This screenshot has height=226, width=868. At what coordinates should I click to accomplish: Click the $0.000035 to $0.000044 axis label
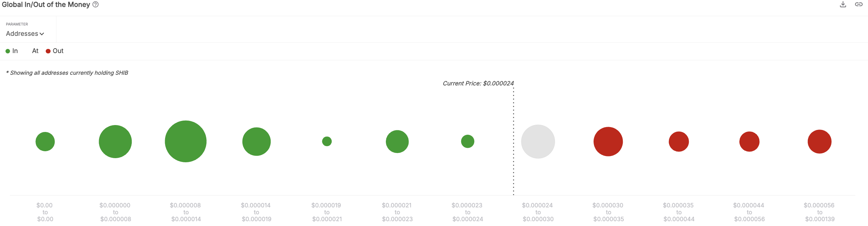(x=679, y=212)
